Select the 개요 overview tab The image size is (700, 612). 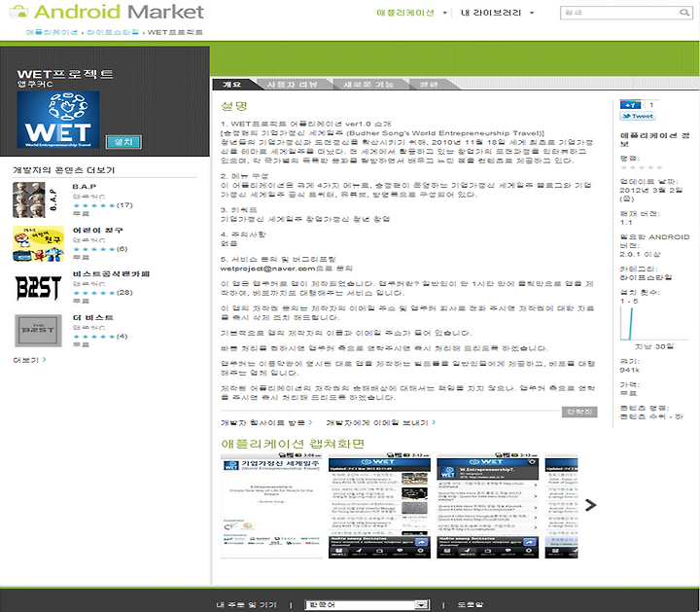click(x=232, y=84)
